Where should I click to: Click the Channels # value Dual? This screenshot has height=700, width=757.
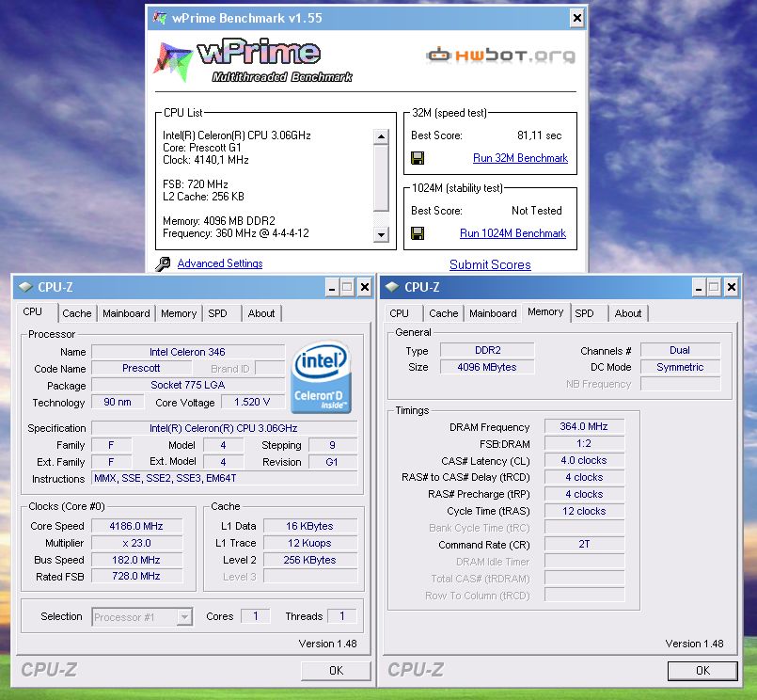point(680,350)
